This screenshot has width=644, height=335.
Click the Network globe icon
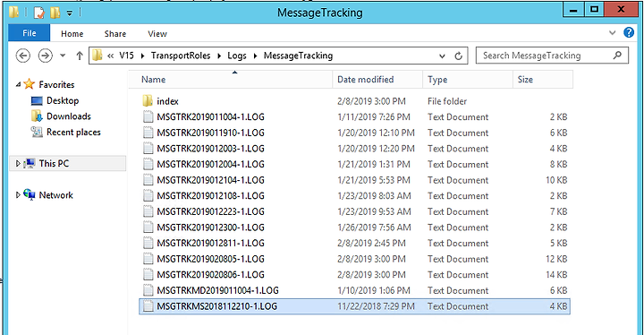30,194
